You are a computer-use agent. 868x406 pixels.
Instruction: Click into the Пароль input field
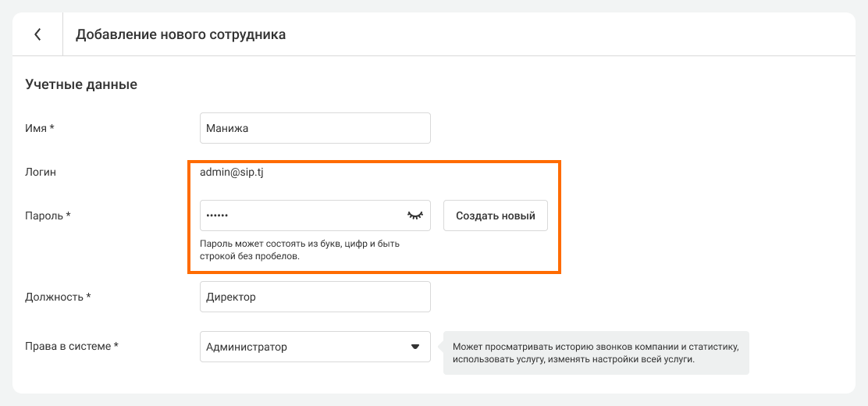(x=301, y=215)
